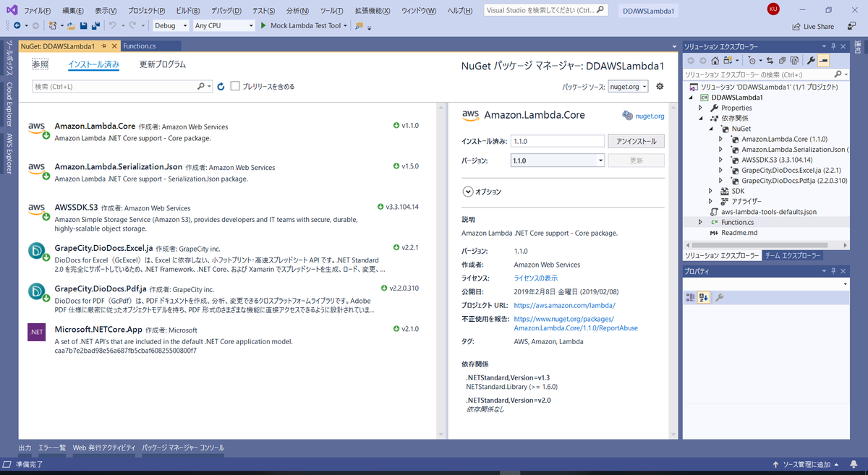Select aws-lambda-tools-defaults.json in Solution Explorer
The height and width of the screenshot is (475, 868).
(768, 212)
